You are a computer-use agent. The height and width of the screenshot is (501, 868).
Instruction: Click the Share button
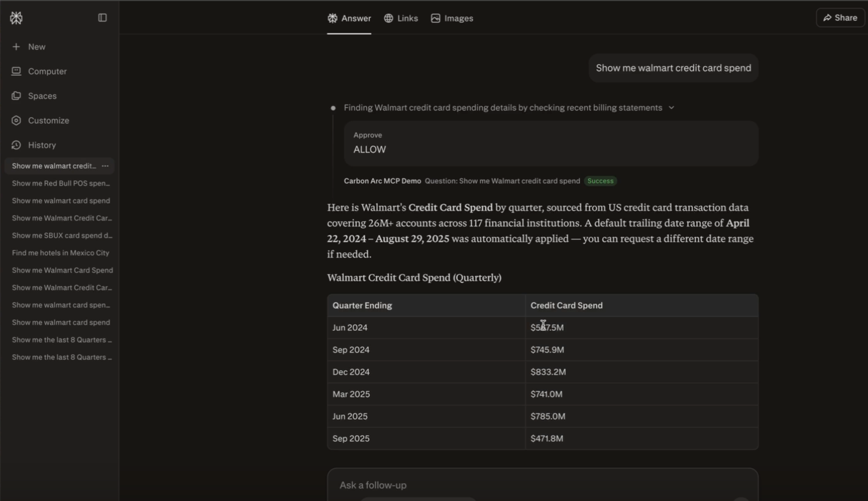840,18
